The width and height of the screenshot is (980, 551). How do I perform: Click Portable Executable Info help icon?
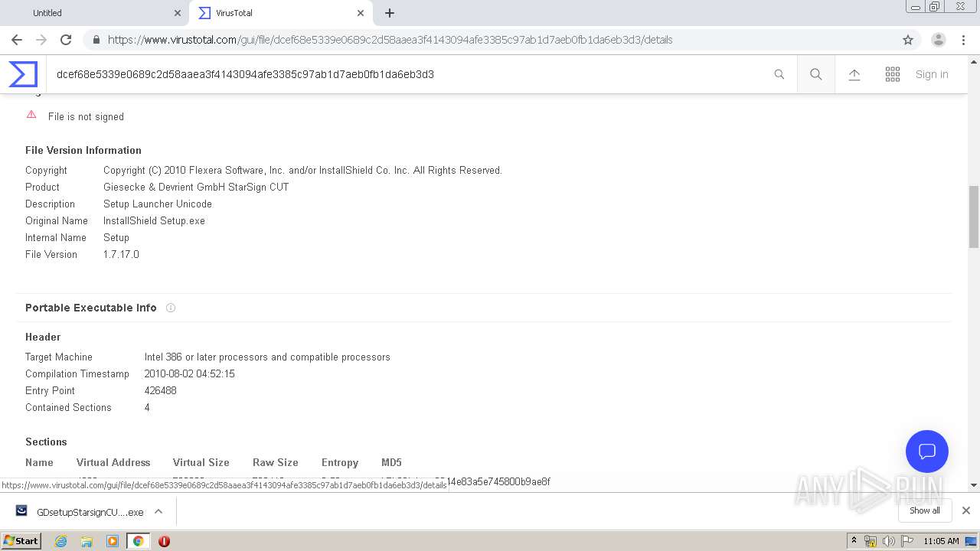171,308
